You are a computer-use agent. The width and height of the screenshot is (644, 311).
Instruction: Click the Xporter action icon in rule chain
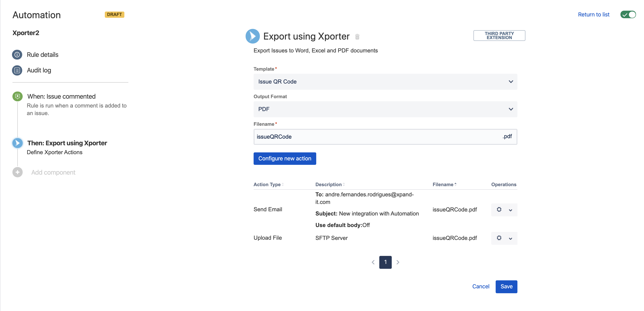(x=18, y=143)
